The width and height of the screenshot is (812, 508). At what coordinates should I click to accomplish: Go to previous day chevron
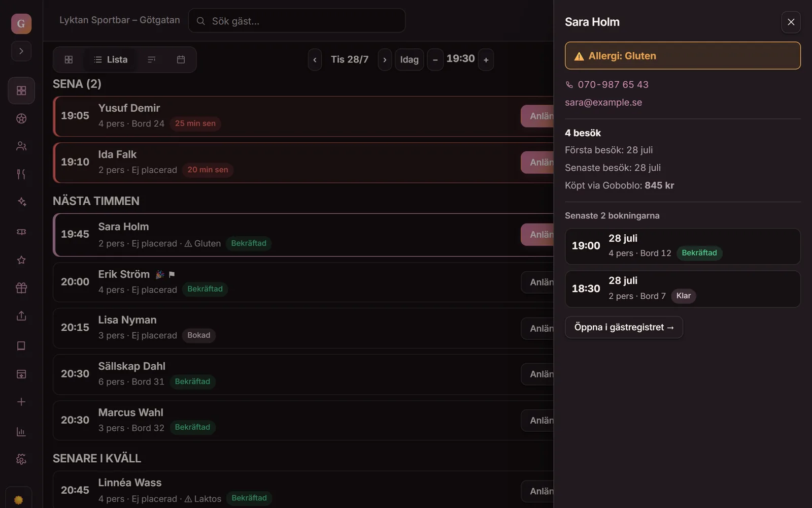(x=315, y=60)
